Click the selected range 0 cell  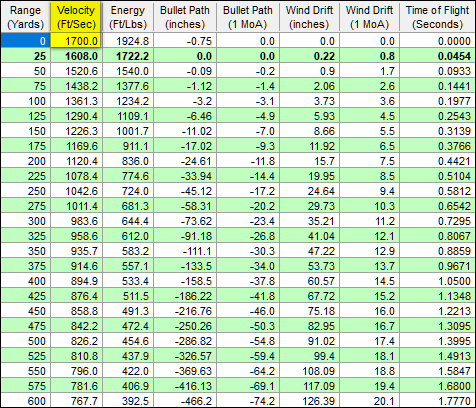[x=25, y=41]
